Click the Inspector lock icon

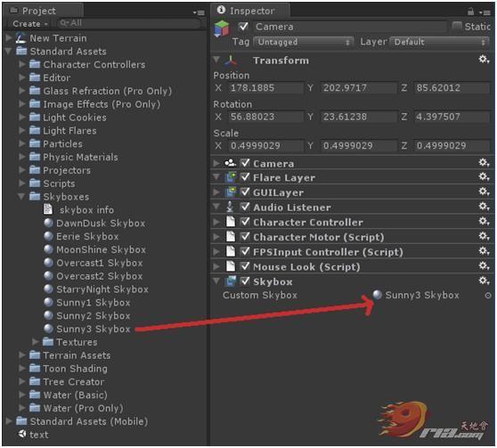470,12
